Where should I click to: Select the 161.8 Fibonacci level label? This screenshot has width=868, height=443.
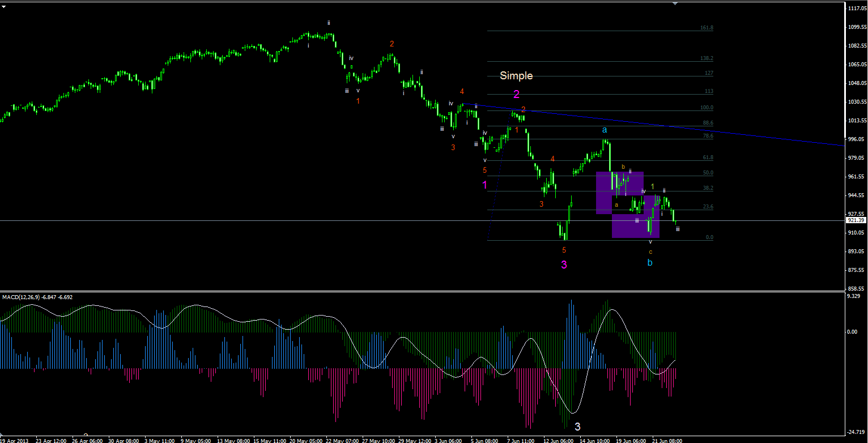pos(707,28)
